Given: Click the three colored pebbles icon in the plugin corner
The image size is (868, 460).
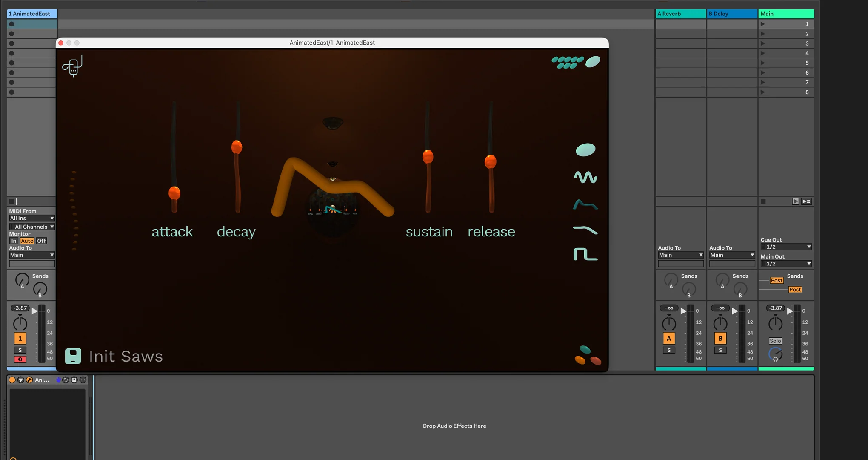Looking at the screenshot, I should (588, 356).
